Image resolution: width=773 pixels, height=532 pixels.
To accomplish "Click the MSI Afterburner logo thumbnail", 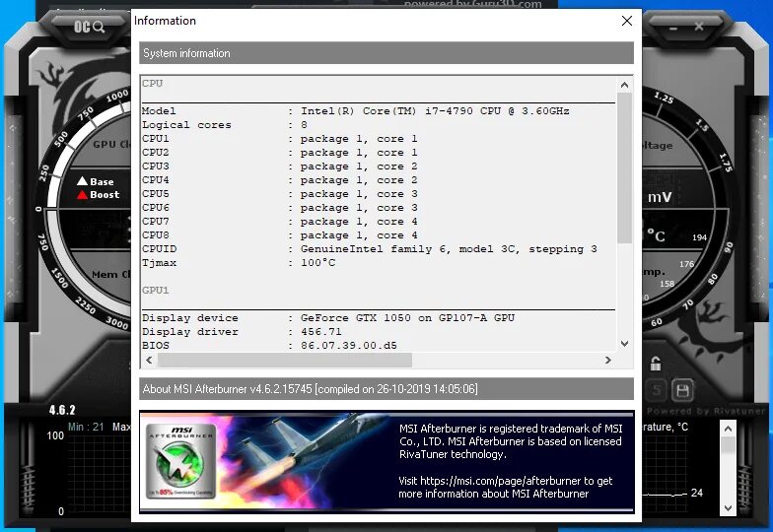I will pos(181,461).
